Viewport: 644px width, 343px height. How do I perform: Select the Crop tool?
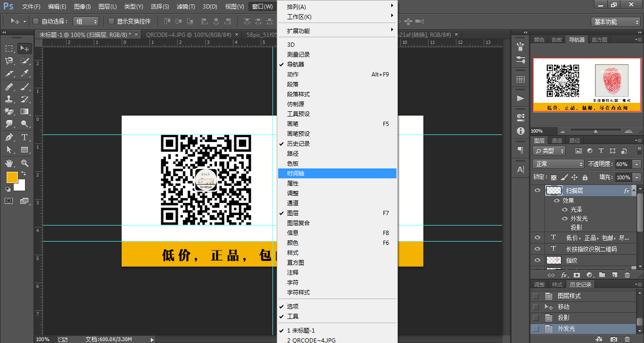[x=9, y=74]
